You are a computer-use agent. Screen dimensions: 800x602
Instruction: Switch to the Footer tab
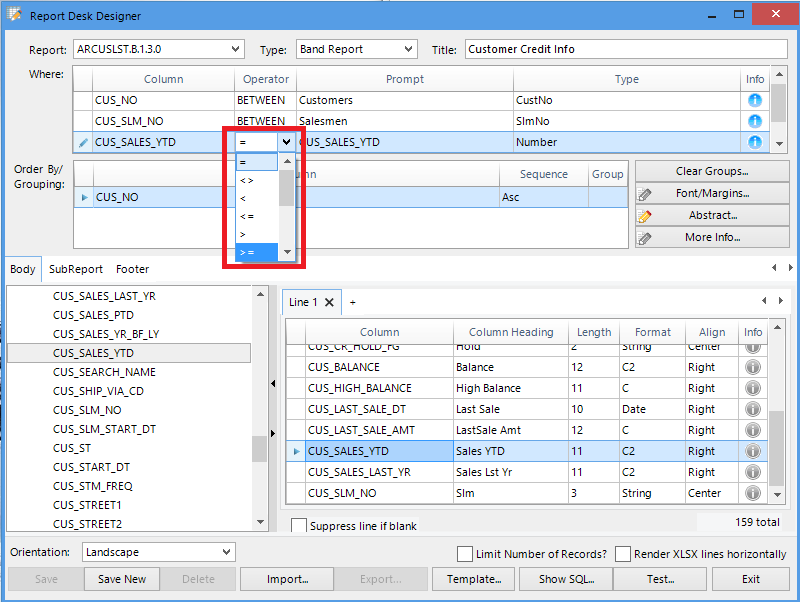coord(132,269)
